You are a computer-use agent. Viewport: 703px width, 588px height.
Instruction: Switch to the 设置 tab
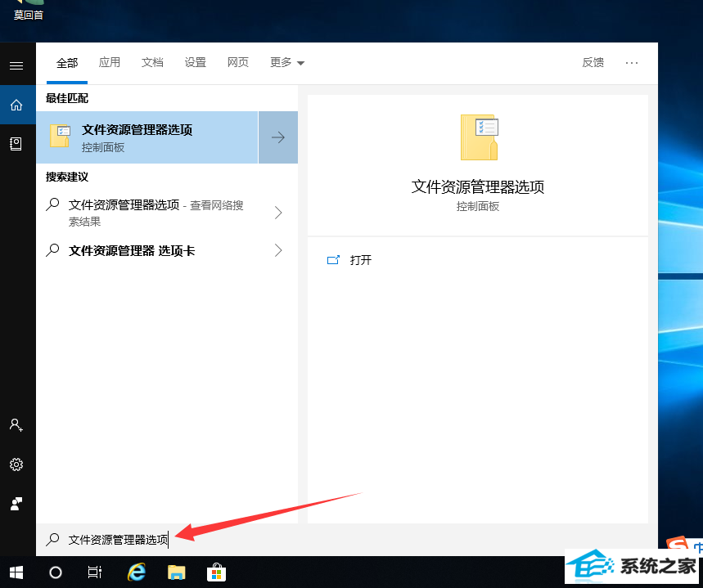pos(195,62)
